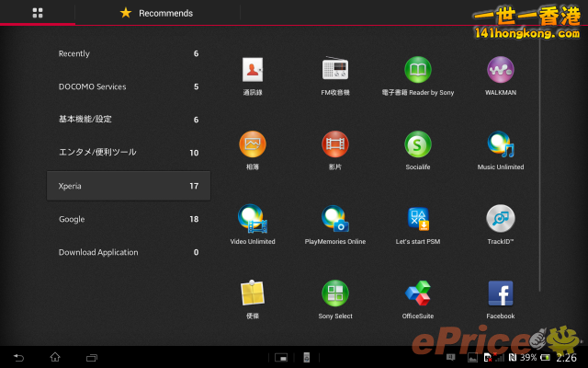Image resolution: width=588 pixels, height=368 pixels.
Task: Open the Facebook app
Action: [500, 293]
